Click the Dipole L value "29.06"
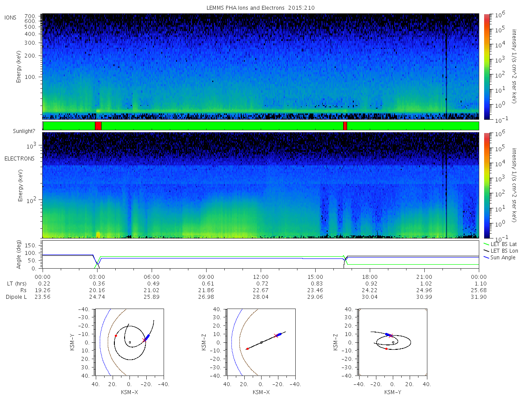Image resolution: width=532 pixels, height=399 pixels. pos(315,297)
